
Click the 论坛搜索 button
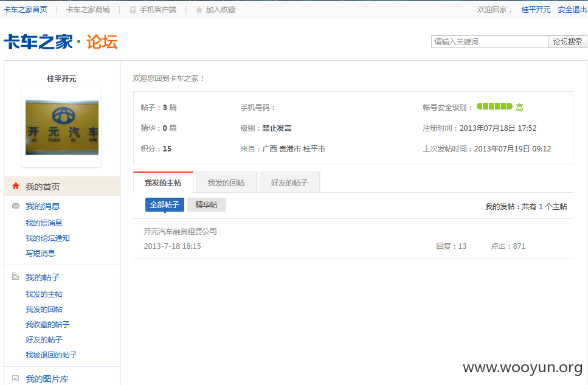(x=567, y=41)
